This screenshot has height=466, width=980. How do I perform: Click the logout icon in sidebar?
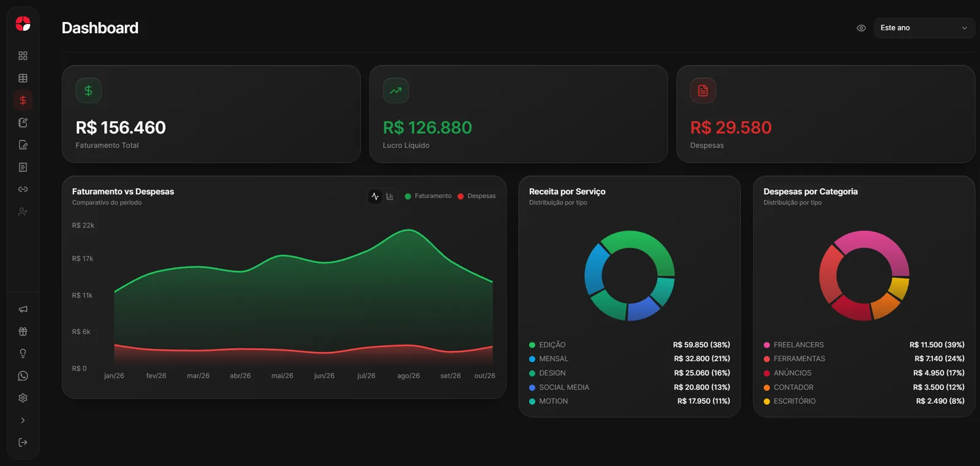[23, 442]
